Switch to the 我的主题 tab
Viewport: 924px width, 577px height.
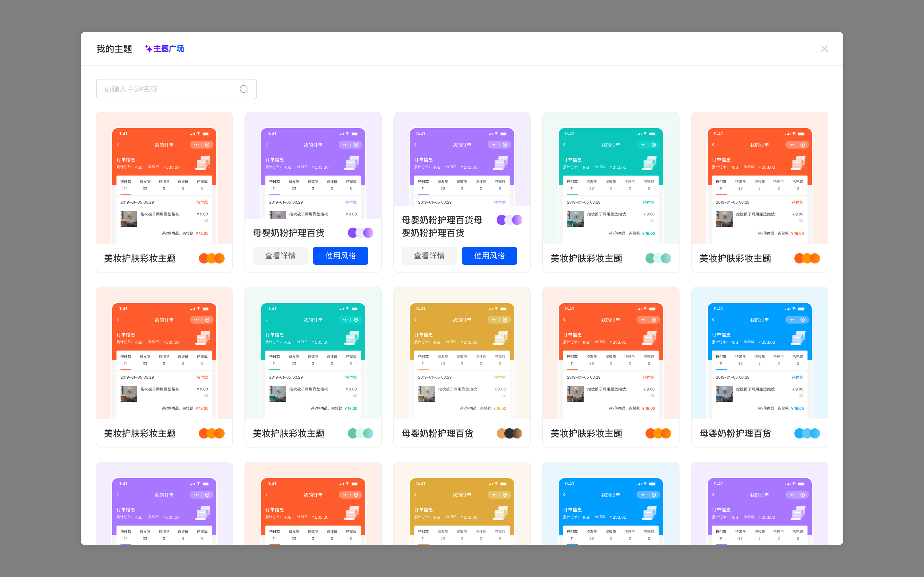coord(114,49)
